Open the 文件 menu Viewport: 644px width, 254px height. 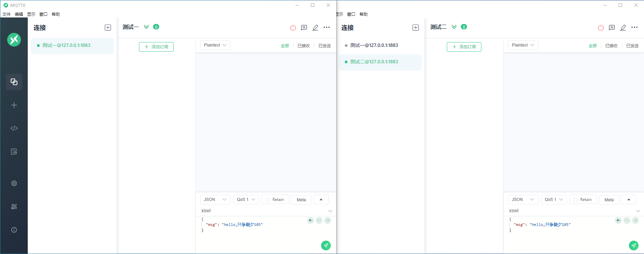tap(7, 14)
